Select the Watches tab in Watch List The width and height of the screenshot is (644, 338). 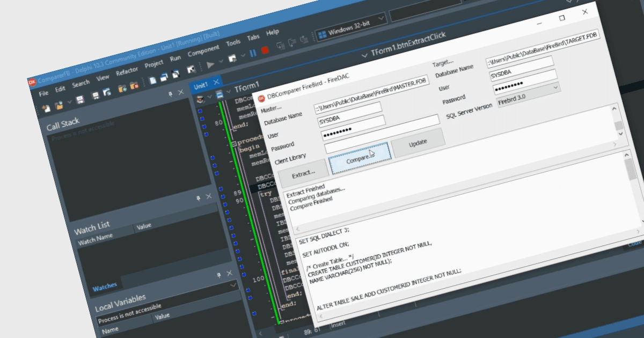(105, 288)
